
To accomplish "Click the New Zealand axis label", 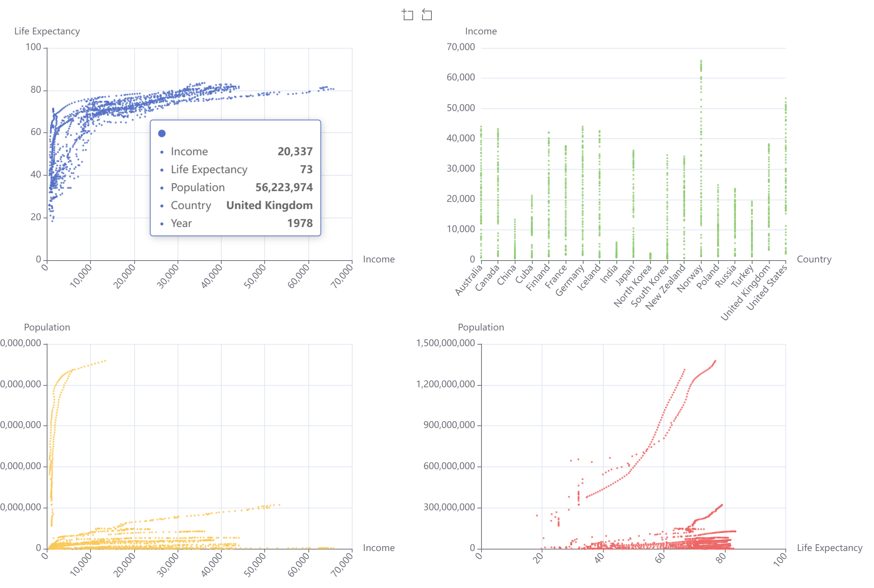I will tap(665, 287).
